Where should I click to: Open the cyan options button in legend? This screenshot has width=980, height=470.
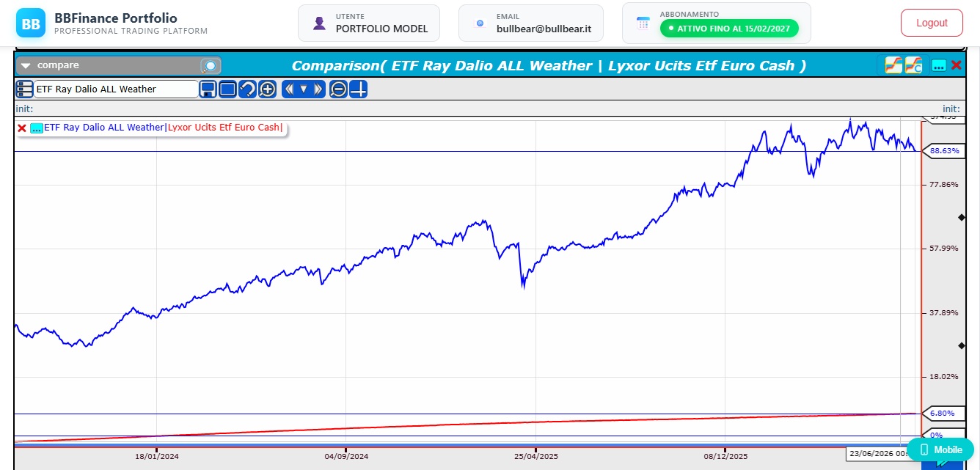click(x=37, y=128)
